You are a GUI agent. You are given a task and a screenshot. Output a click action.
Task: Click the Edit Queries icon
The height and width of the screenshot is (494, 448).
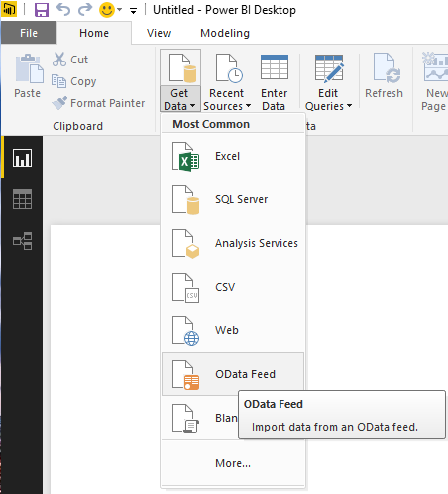pyautogui.click(x=329, y=68)
